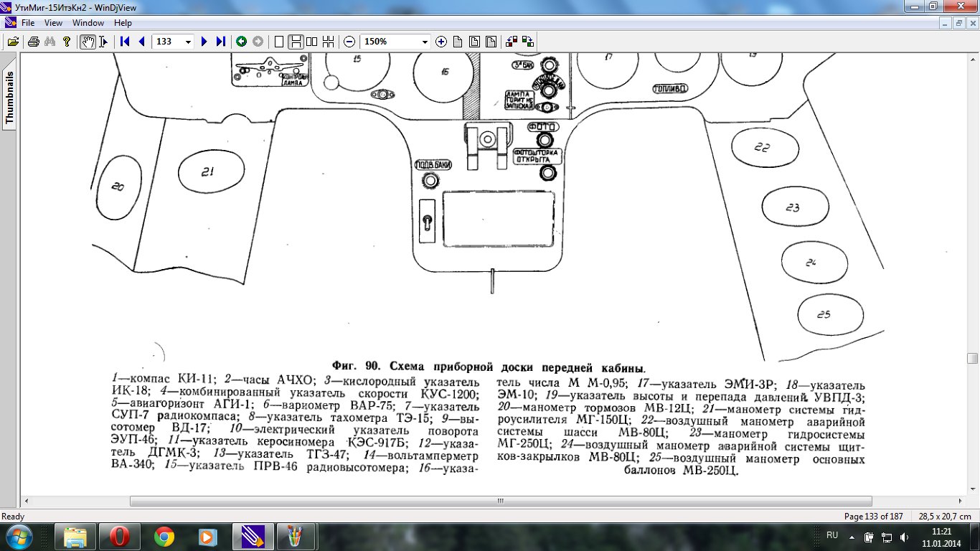Open Windows Explorer from the taskbar
This screenshot has height=551, width=980.
point(75,536)
